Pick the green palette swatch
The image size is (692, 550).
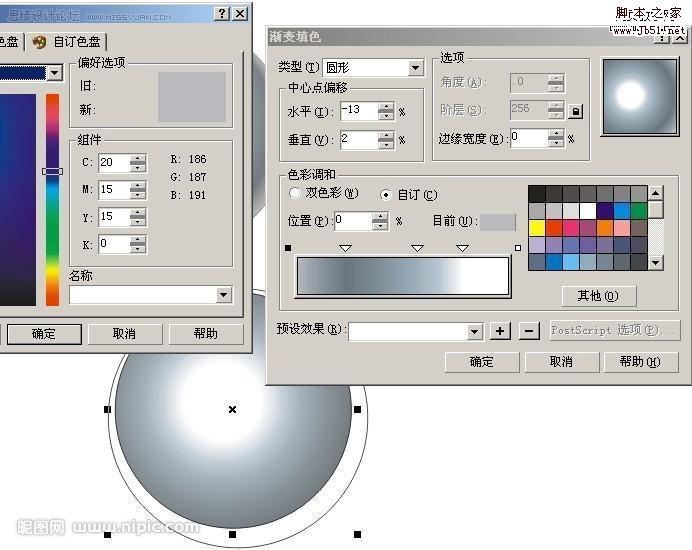pyautogui.click(x=639, y=211)
